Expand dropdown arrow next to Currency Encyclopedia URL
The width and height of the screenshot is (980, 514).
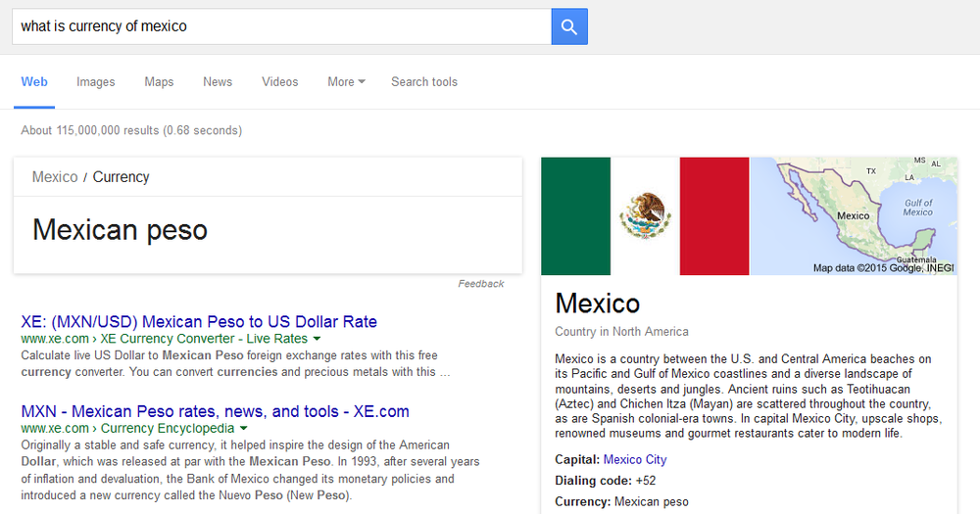point(244,429)
